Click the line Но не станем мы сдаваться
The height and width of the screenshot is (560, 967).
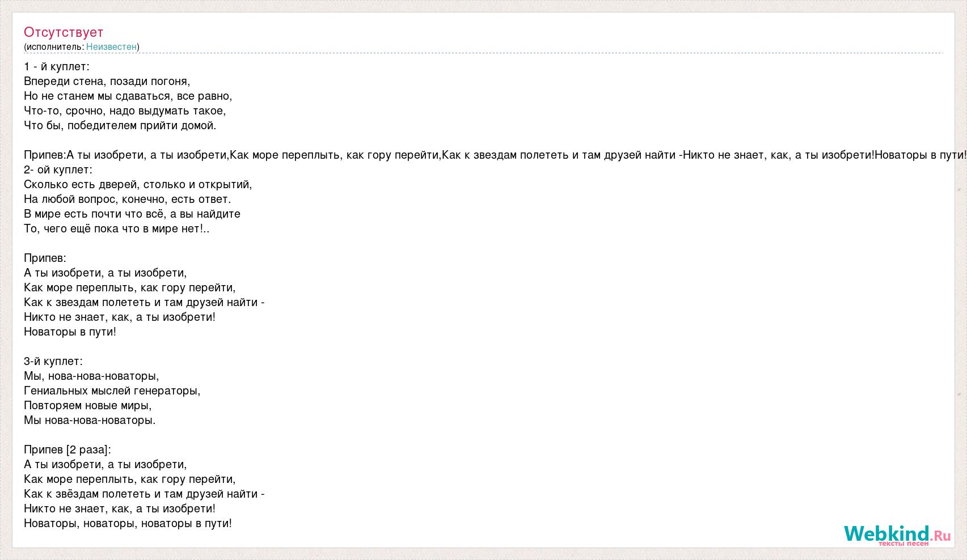[x=128, y=96]
